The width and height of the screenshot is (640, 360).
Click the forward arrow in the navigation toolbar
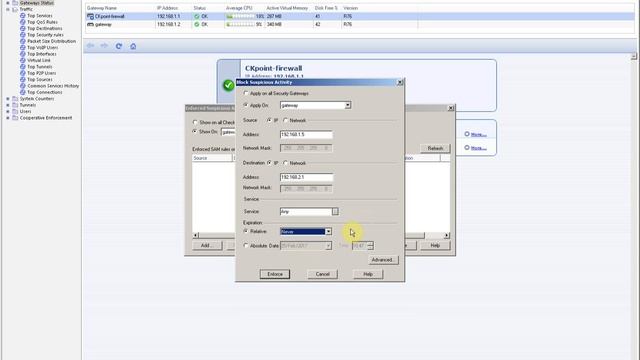[x=104, y=46]
